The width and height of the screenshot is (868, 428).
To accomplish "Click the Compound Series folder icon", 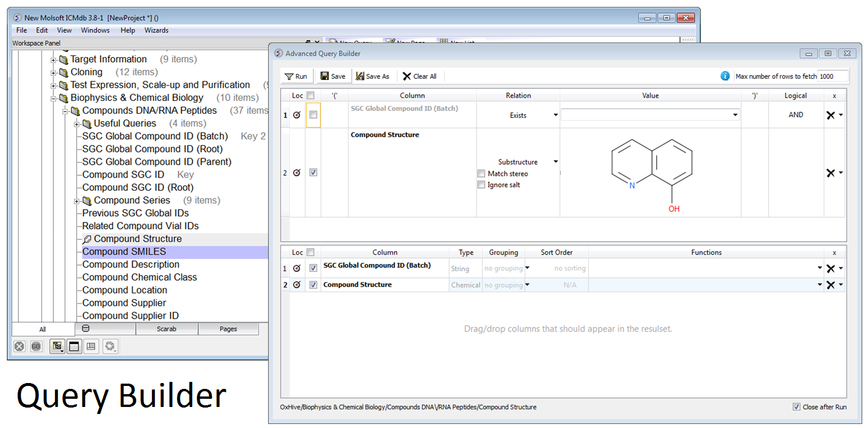I will (86, 200).
